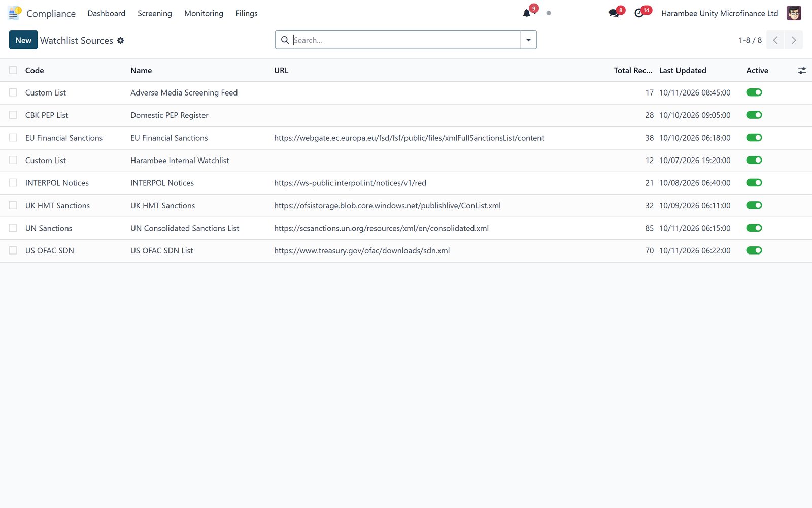
Task: Open the Harambee Unity Microfinance Ltd company switcher
Action: 720,13
